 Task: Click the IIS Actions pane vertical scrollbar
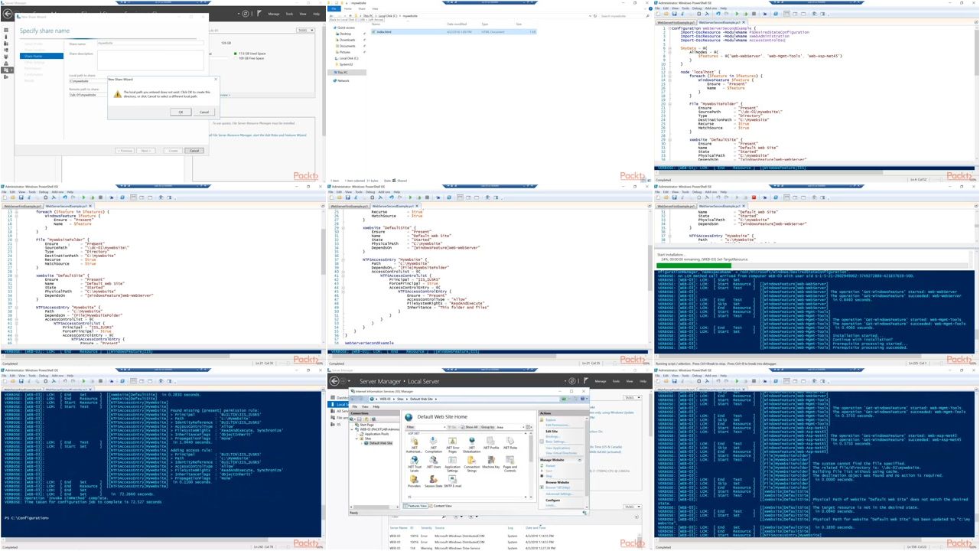588,462
